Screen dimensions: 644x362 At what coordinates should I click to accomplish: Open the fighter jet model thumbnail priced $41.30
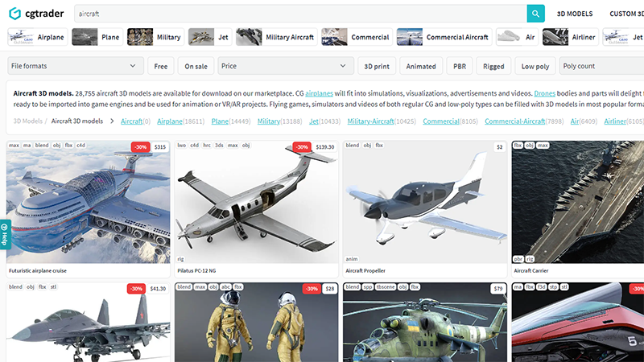click(x=89, y=323)
